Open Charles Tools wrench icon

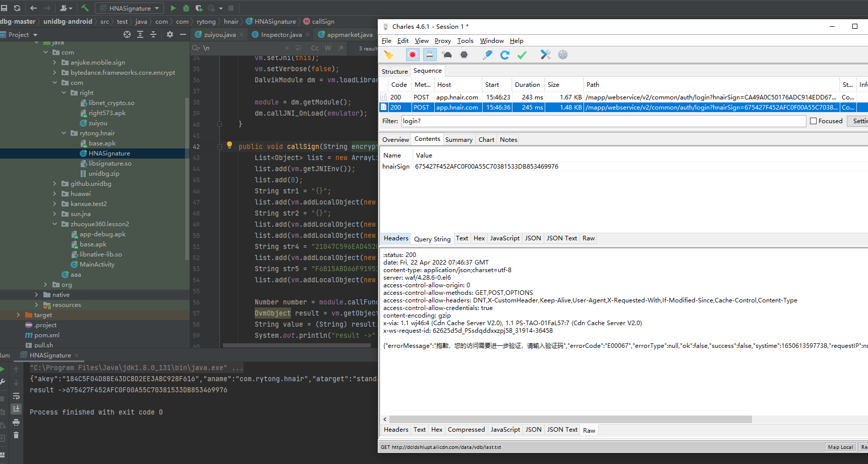tap(546, 55)
